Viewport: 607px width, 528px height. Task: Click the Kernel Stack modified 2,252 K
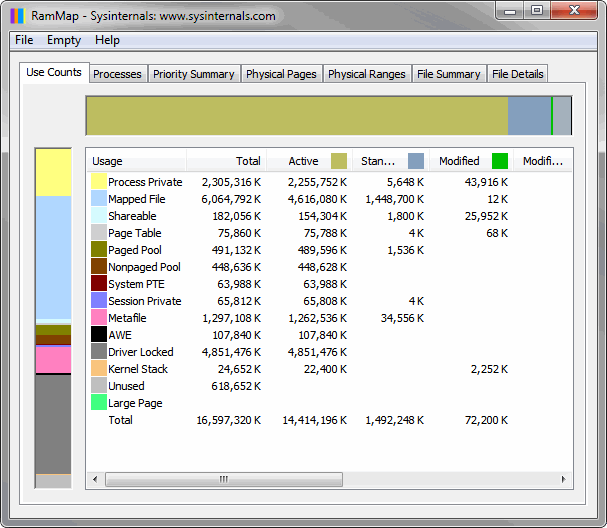click(489, 369)
